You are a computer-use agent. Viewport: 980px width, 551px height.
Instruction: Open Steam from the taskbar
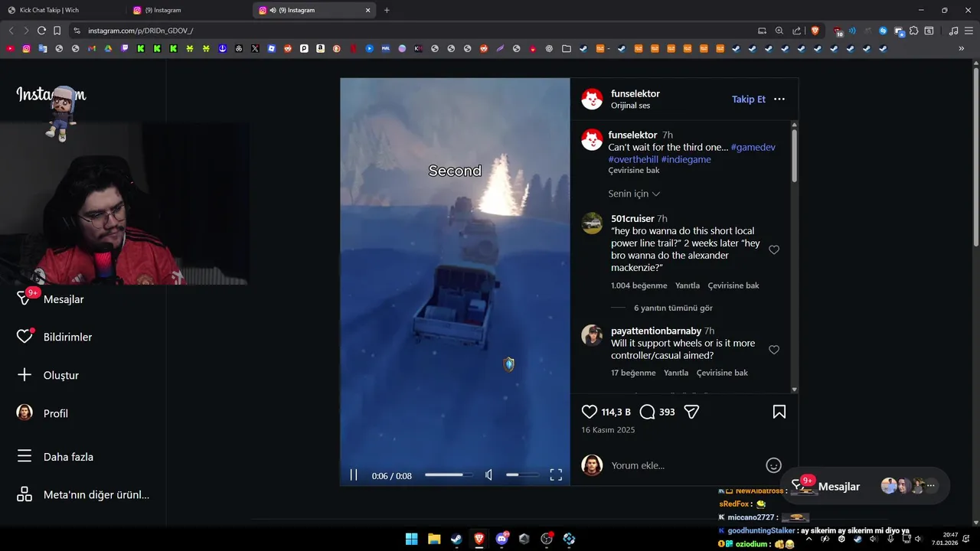(x=456, y=539)
